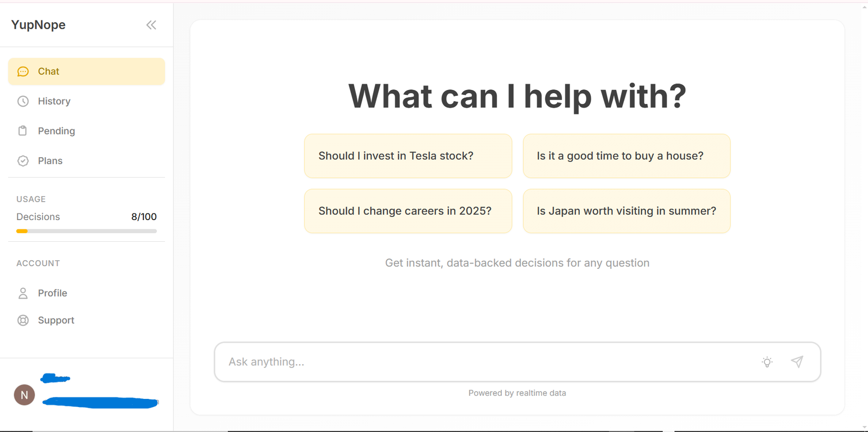Click the Profile person icon

[x=23, y=293]
